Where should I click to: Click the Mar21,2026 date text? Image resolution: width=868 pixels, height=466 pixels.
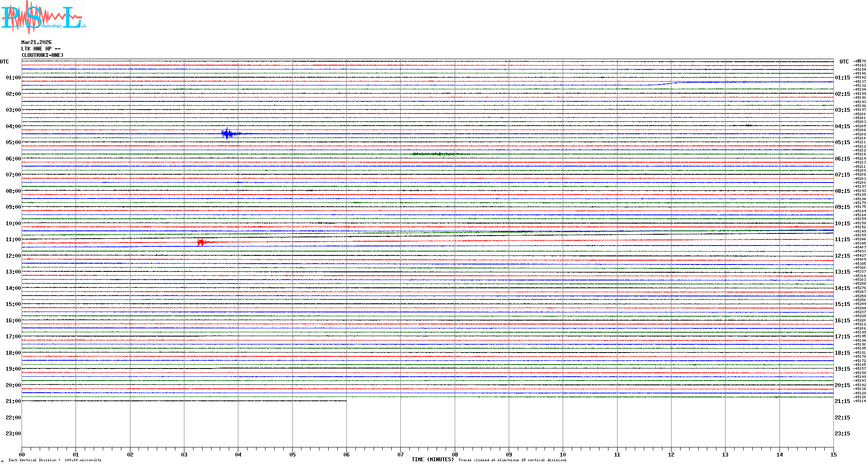(x=36, y=42)
